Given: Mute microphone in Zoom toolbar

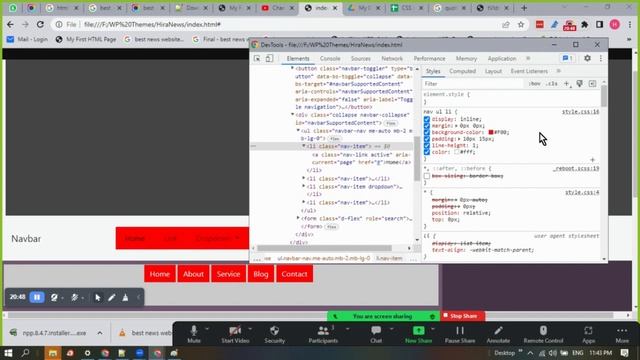Looking at the screenshot, I should click(x=194, y=334).
